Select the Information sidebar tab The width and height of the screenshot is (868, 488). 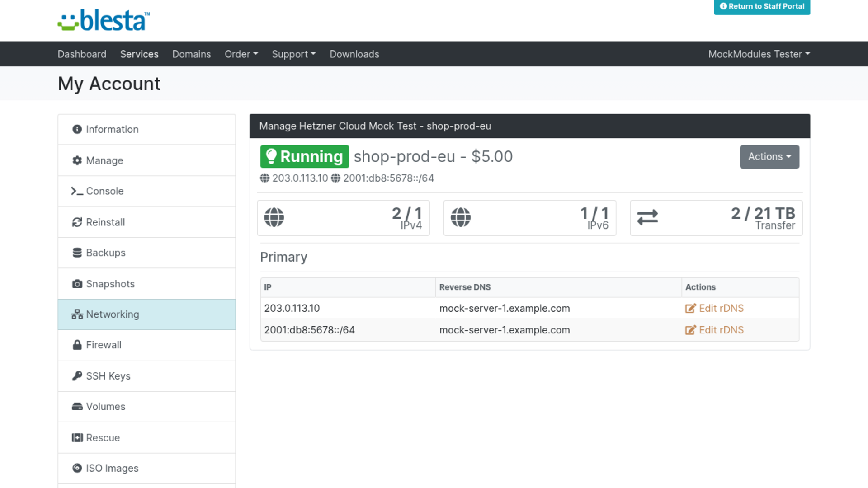click(147, 130)
